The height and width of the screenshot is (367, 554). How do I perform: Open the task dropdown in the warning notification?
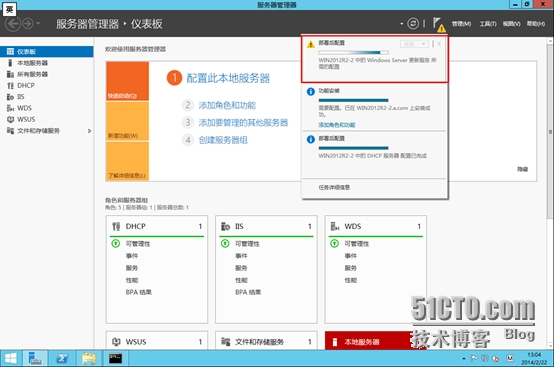pyautogui.click(x=414, y=44)
